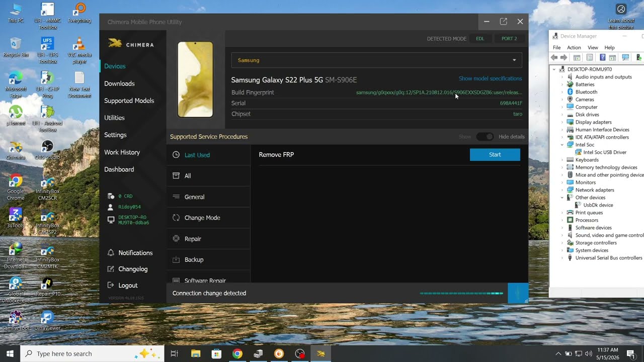Open the Backup procedures category
This screenshot has width=644, height=362.
tap(208, 259)
